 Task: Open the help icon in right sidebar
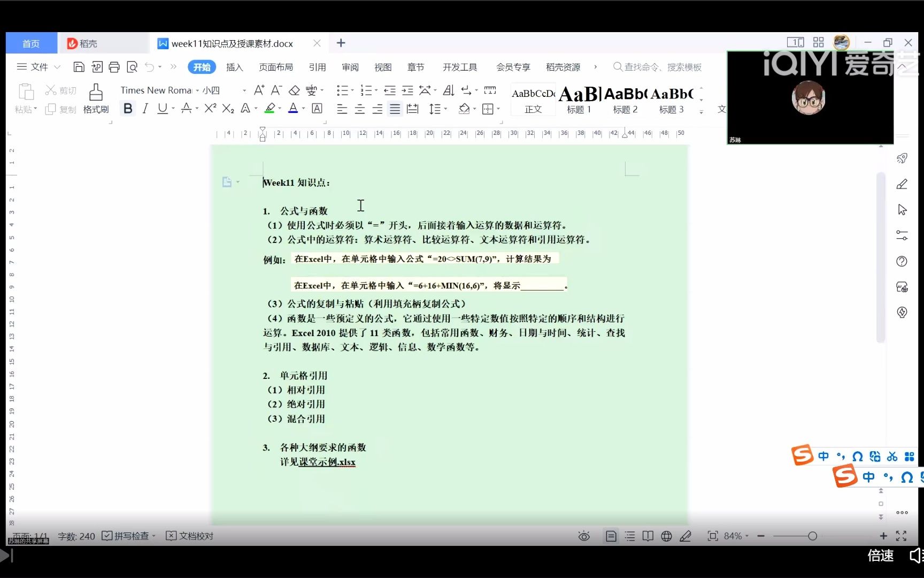[902, 261]
